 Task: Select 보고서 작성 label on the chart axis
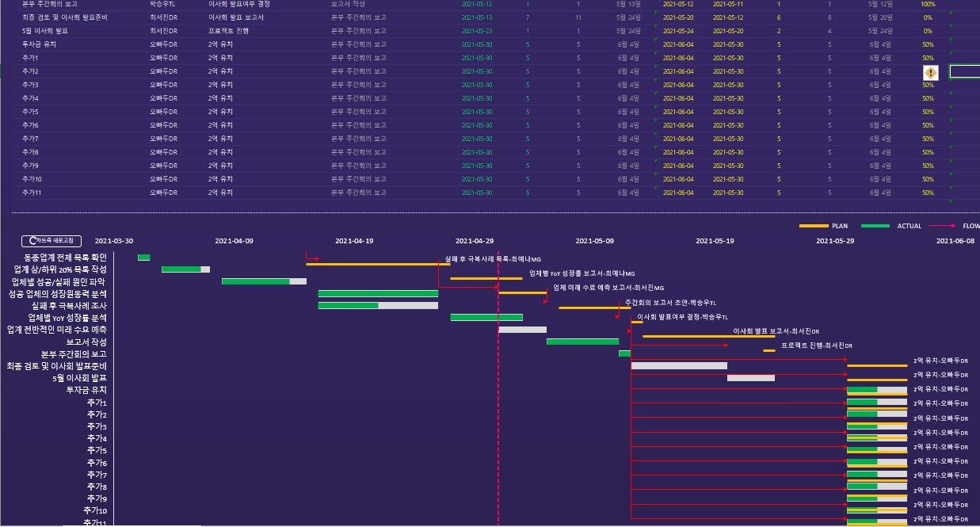86,342
